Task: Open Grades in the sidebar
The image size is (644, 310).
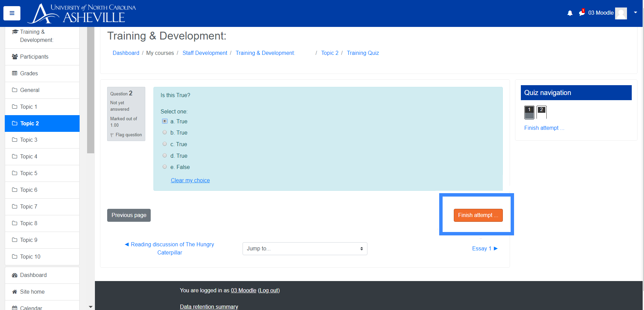Action: [x=29, y=74]
